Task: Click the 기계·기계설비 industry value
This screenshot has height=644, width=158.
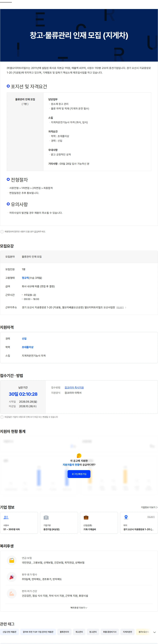Action: 90,529
